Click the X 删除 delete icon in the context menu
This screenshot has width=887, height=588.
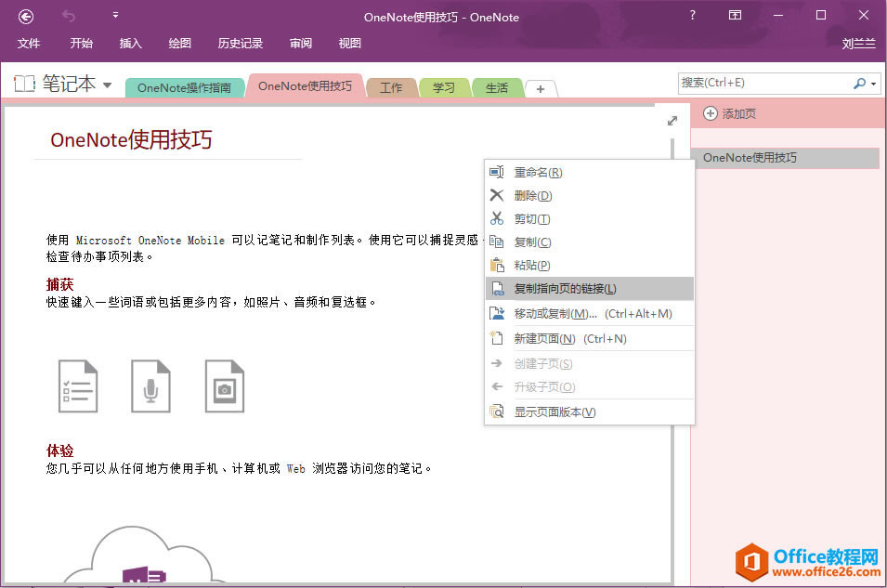[x=498, y=195]
